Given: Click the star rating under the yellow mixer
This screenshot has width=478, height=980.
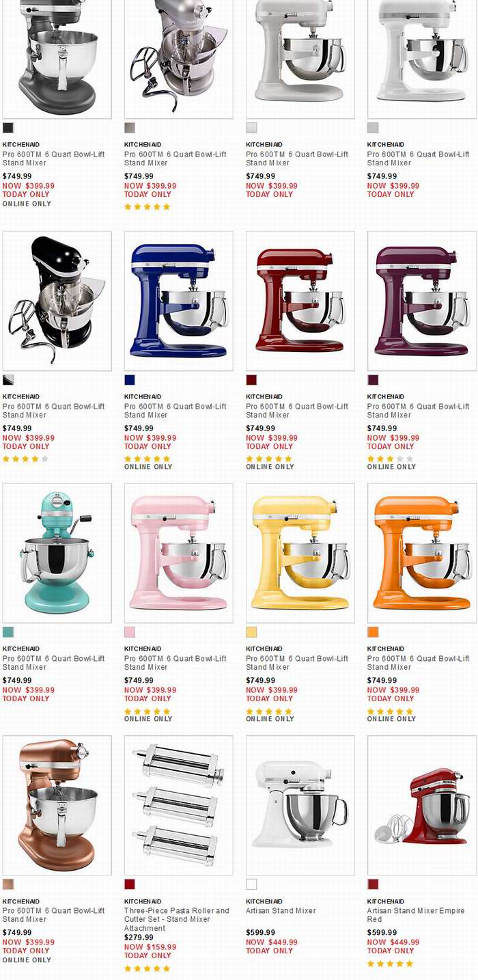Looking at the screenshot, I should pos(269,711).
